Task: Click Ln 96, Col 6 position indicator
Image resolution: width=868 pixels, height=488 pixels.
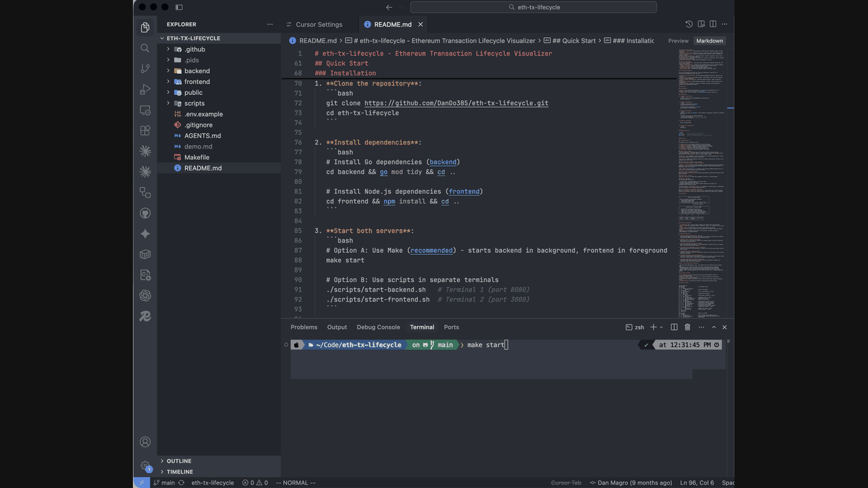Action: (697, 483)
